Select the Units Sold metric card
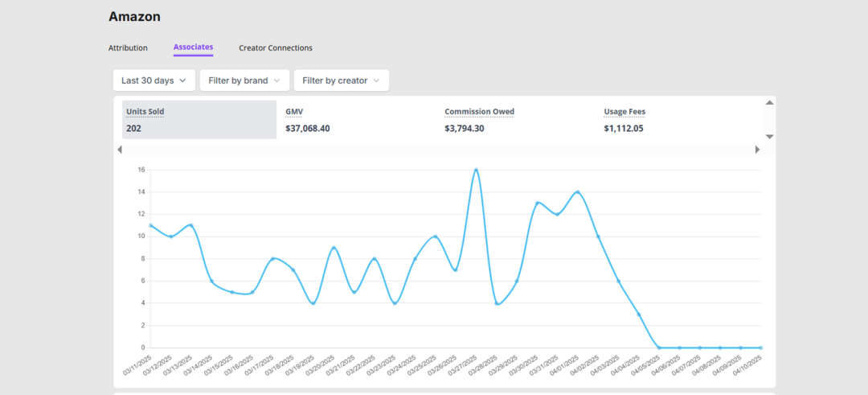The width and height of the screenshot is (868, 395). (x=199, y=120)
